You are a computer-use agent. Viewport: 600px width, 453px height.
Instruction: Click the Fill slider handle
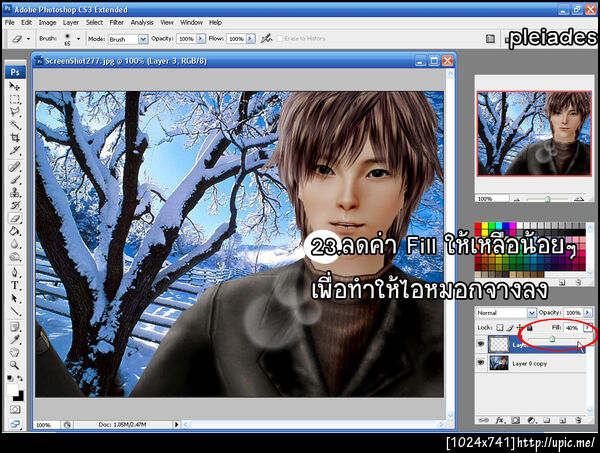pyautogui.click(x=552, y=339)
